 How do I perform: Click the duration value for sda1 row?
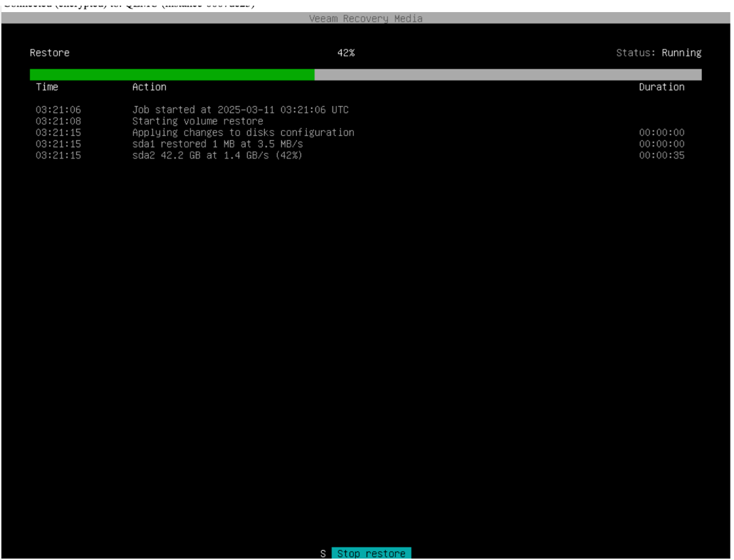pos(661,144)
